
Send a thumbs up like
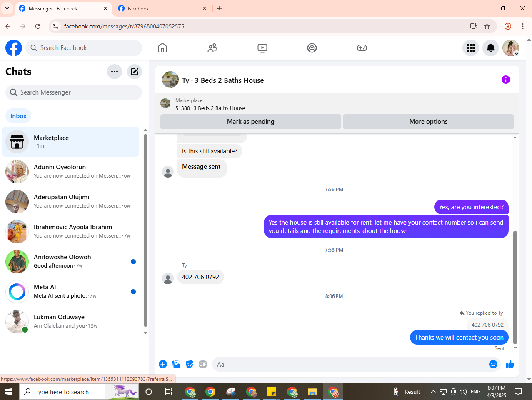(510, 364)
